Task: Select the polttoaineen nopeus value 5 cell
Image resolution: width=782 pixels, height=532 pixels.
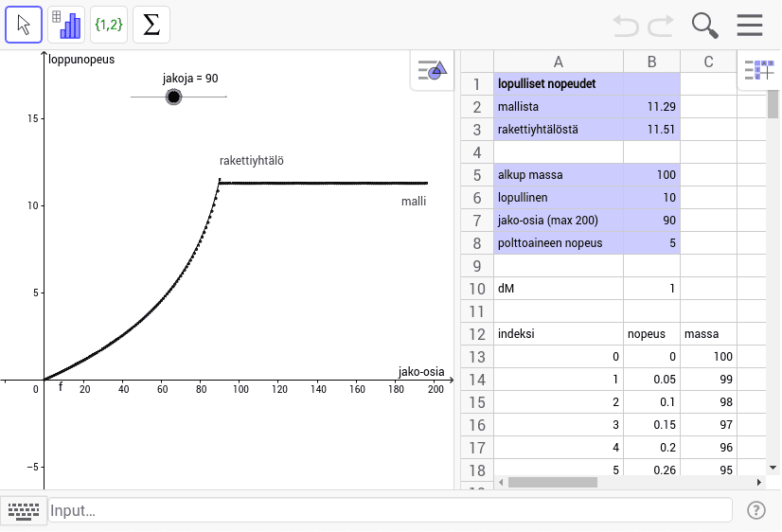Action: (x=652, y=243)
